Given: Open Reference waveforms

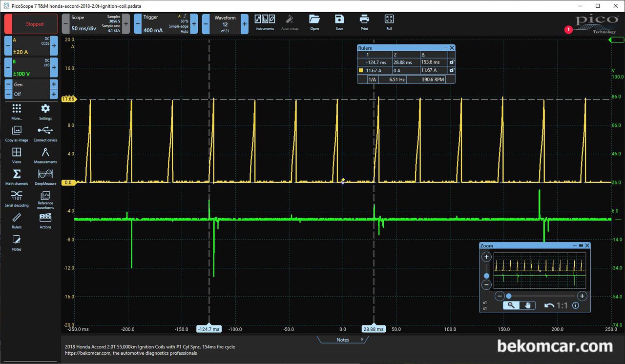Looking at the screenshot, I should point(45,200).
